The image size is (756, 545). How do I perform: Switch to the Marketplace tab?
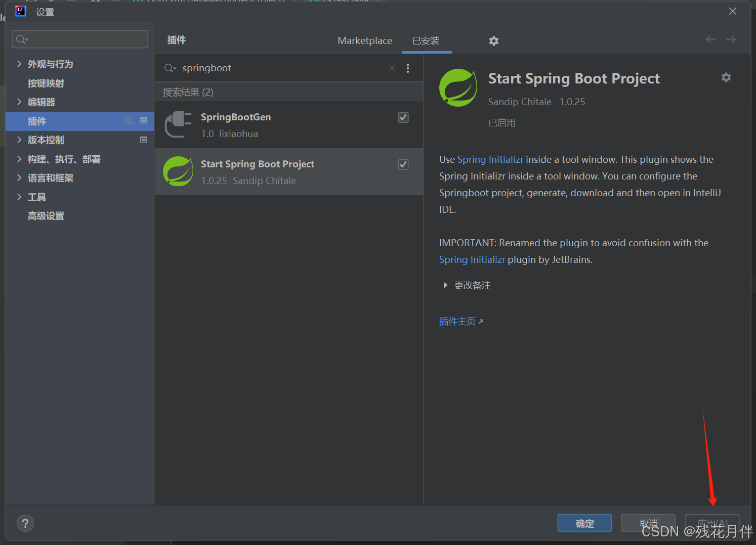pyautogui.click(x=365, y=40)
